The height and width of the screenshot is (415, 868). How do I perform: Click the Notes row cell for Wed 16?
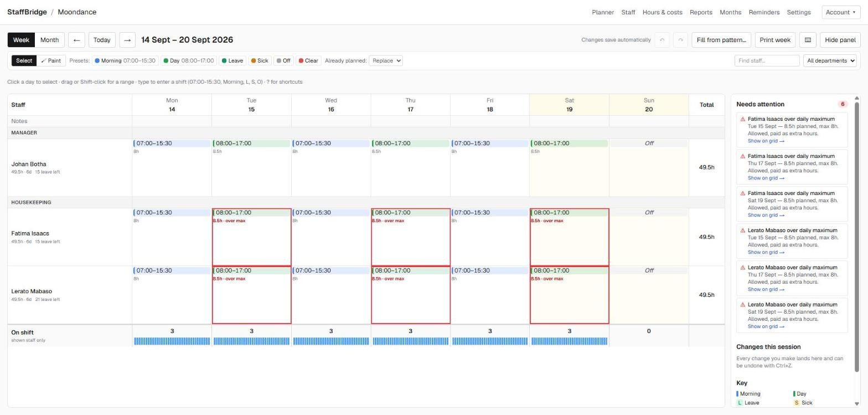pyautogui.click(x=331, y=121)
